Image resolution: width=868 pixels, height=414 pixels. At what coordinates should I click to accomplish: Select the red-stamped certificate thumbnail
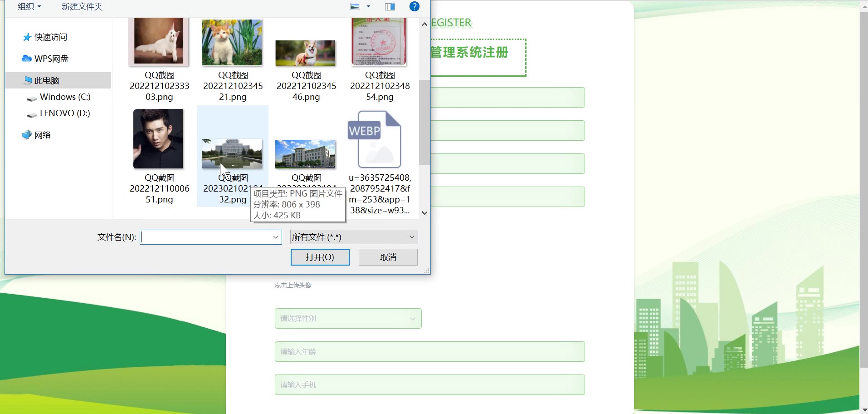point(379,42)
